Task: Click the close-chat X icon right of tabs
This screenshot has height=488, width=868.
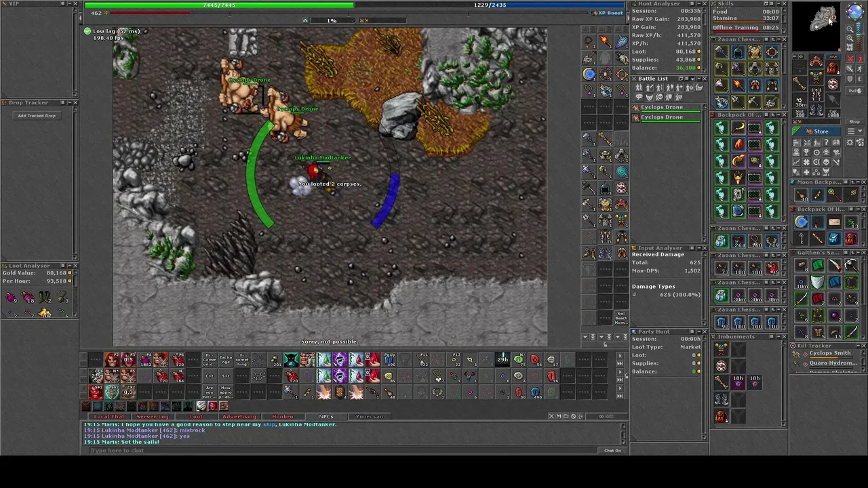Action: (551, 416)
